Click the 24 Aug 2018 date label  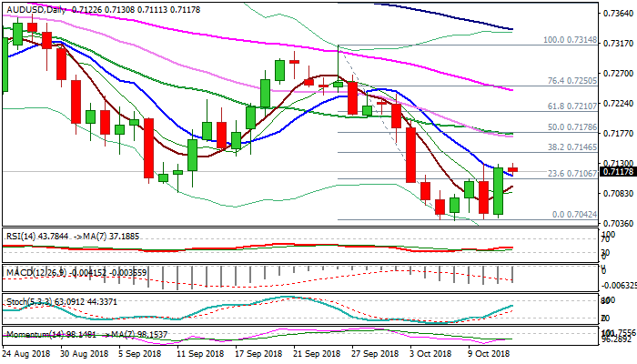click(25, 354)
